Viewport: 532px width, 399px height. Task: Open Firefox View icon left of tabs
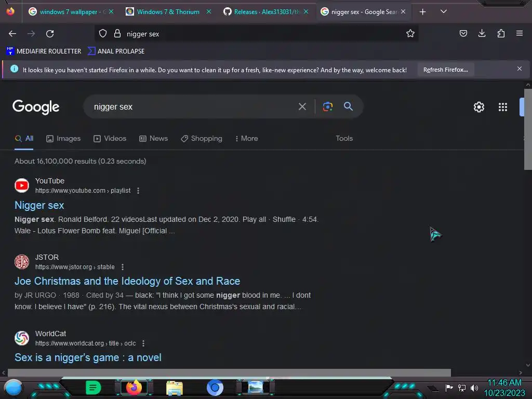[10, 11]
